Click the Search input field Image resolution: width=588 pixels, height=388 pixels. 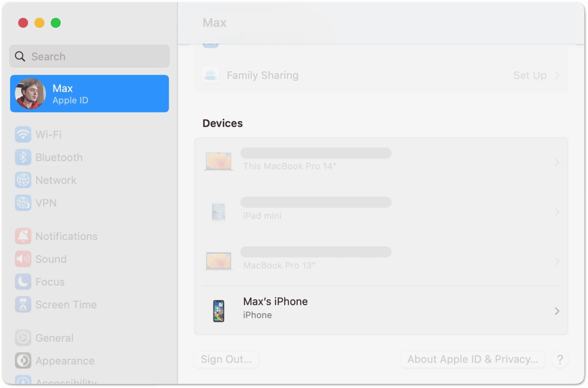tap(89, 56)
